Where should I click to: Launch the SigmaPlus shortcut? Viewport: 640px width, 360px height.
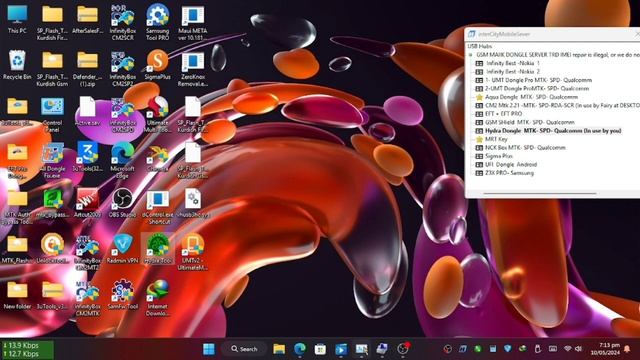(x=158, y=65)
